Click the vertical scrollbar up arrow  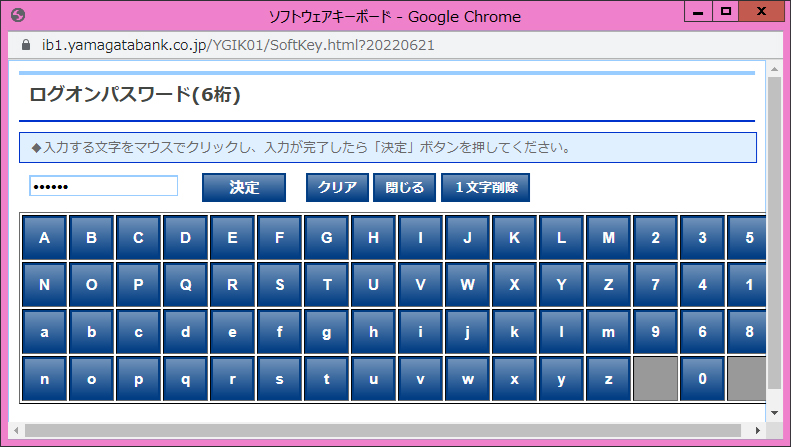coord(774,69)
